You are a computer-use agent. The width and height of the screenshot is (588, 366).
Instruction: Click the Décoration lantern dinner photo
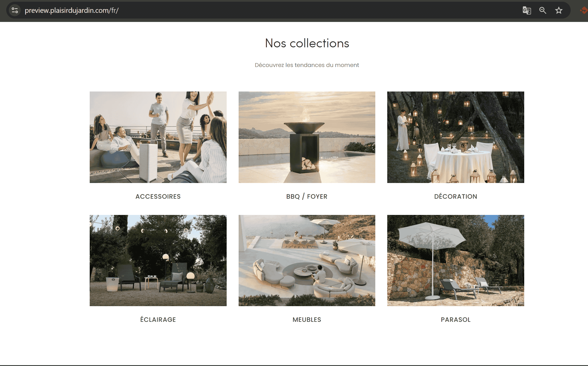click(x=455, y=137)
